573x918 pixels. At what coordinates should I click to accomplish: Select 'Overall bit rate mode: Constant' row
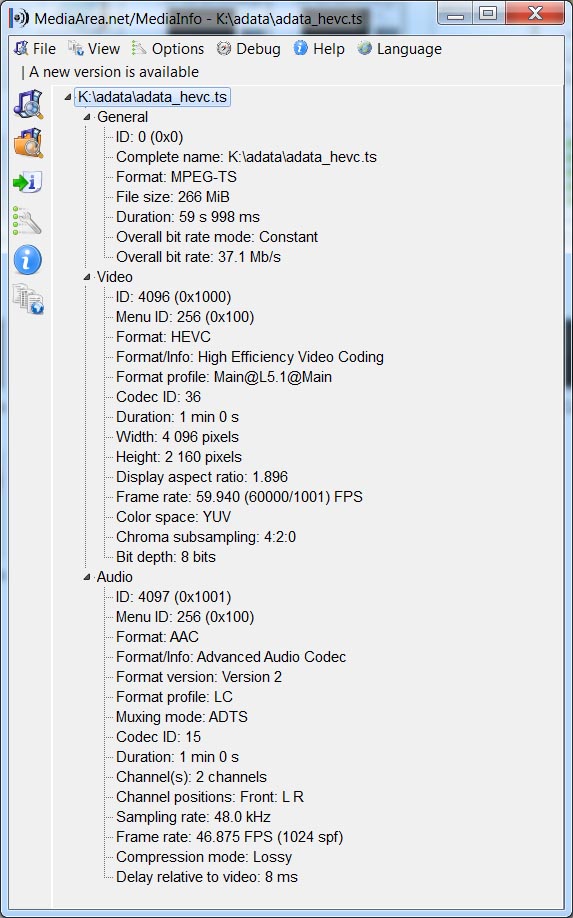[x=217, y=237]
